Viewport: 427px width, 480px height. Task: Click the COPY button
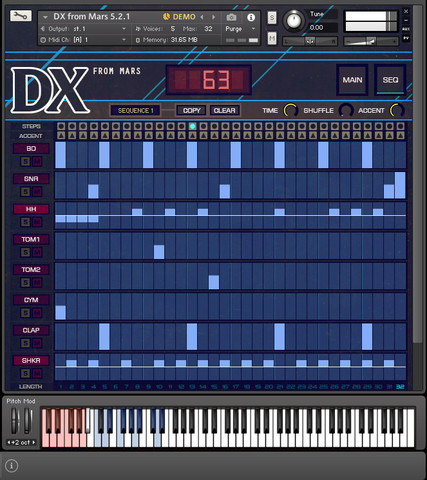pos(191,110)
